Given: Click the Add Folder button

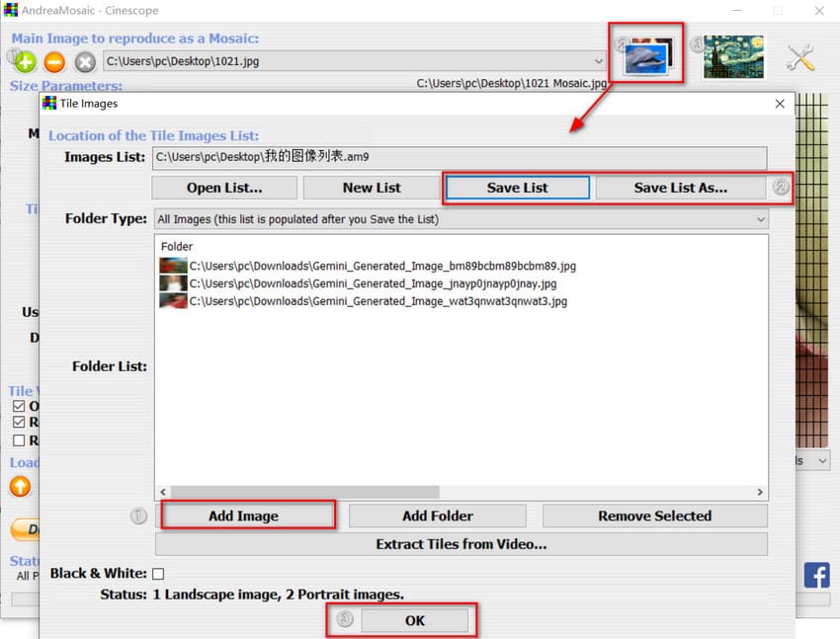Looking at the screenshot, I should pos(438,516).
